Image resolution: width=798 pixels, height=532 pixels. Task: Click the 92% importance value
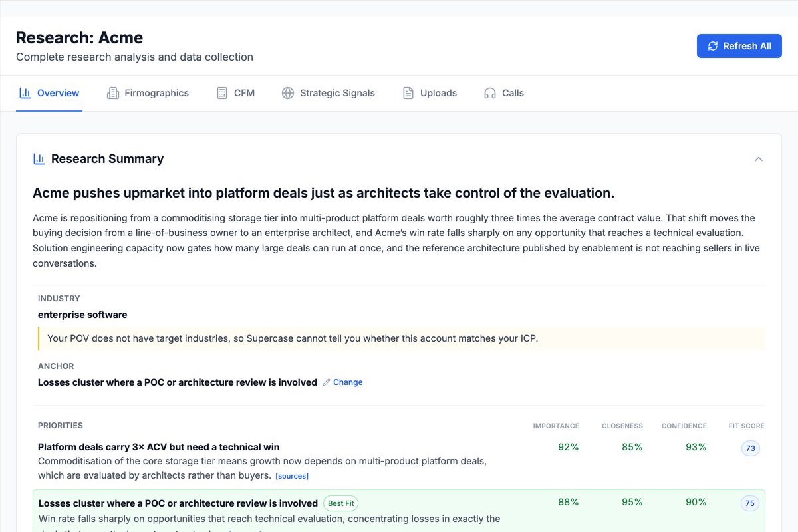[569, 447]
